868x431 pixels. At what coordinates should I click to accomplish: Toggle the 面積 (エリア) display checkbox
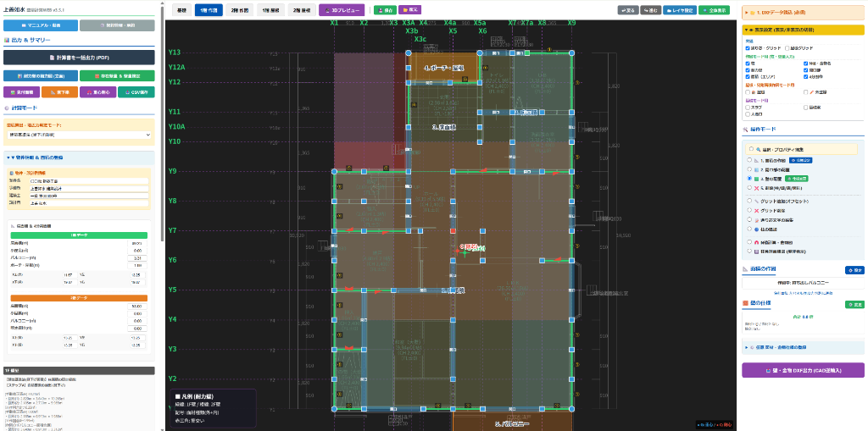click(x=748, y=77)
